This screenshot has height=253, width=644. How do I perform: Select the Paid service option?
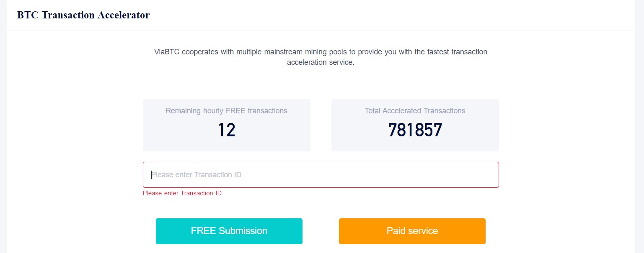pyautogui.click(x=412, y=231)
